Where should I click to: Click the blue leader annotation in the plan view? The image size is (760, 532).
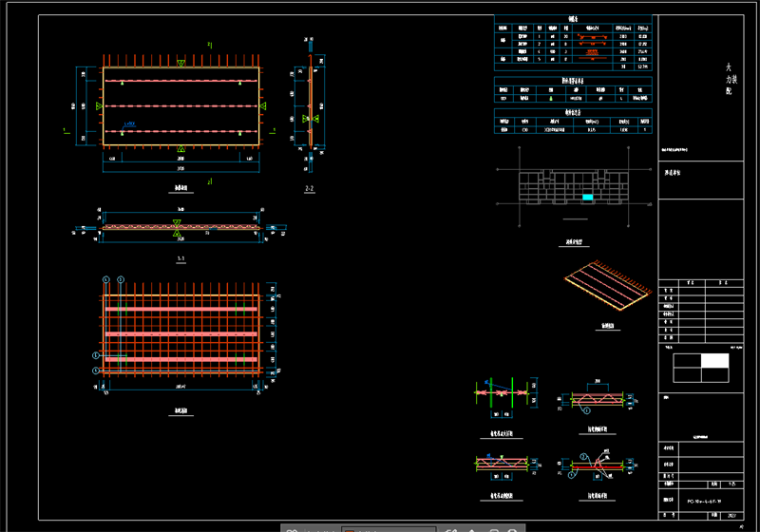(128, 125)
